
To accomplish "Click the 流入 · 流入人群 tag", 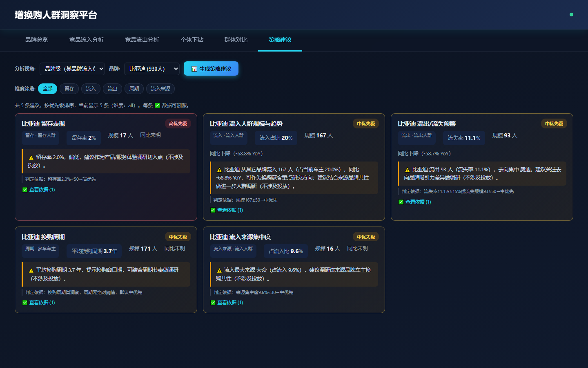I will 229,137.
